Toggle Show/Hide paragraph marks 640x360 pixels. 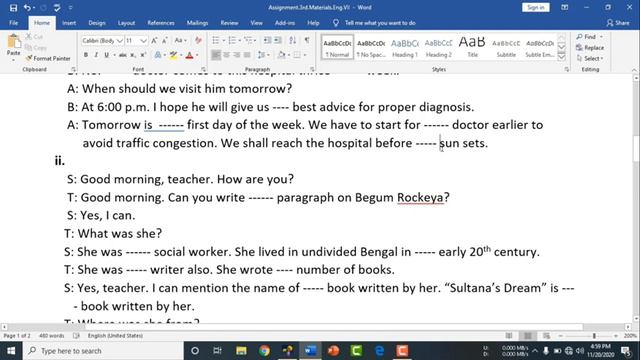pyautogui.click(x=307, y=40)
